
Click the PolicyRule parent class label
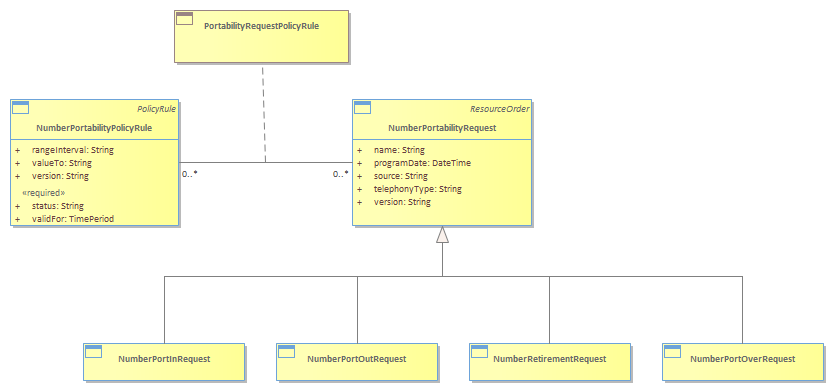pyautogui.click(x=160, y=109)
